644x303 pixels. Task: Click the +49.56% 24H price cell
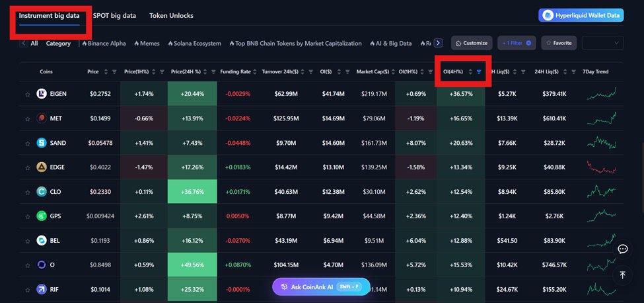192,265
